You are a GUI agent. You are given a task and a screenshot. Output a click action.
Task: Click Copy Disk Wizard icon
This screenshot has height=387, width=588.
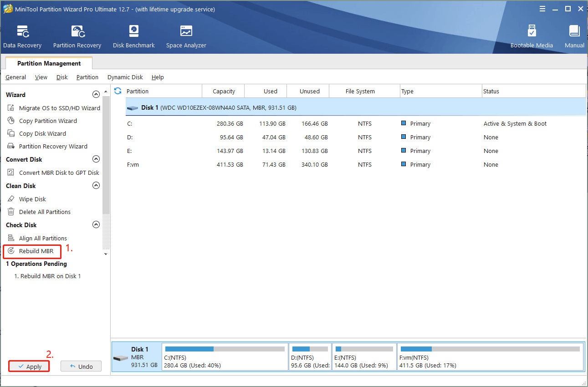[x=11, y=133]
